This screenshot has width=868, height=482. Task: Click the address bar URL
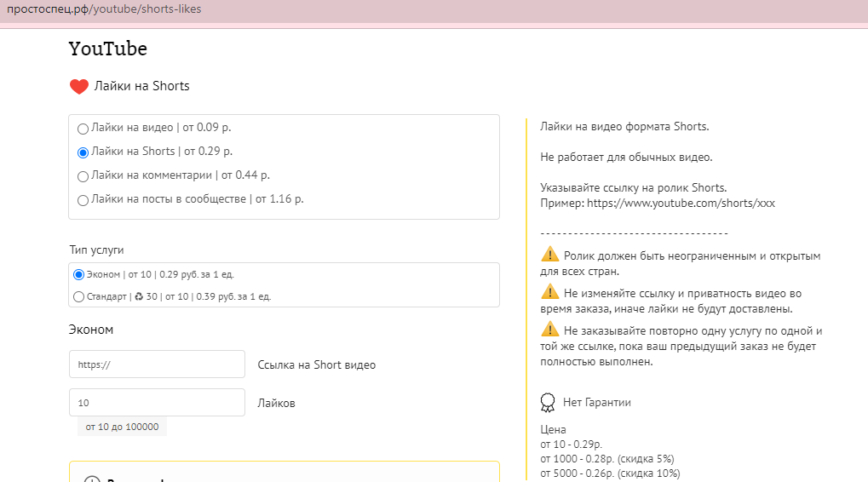pyautogui.click(x=104, y=9)
